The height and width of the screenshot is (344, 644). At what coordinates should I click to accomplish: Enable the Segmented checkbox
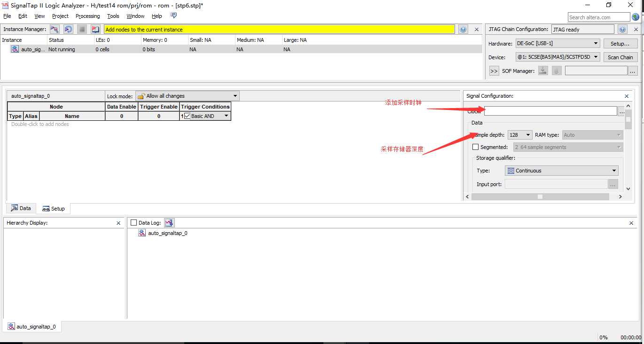476,147
